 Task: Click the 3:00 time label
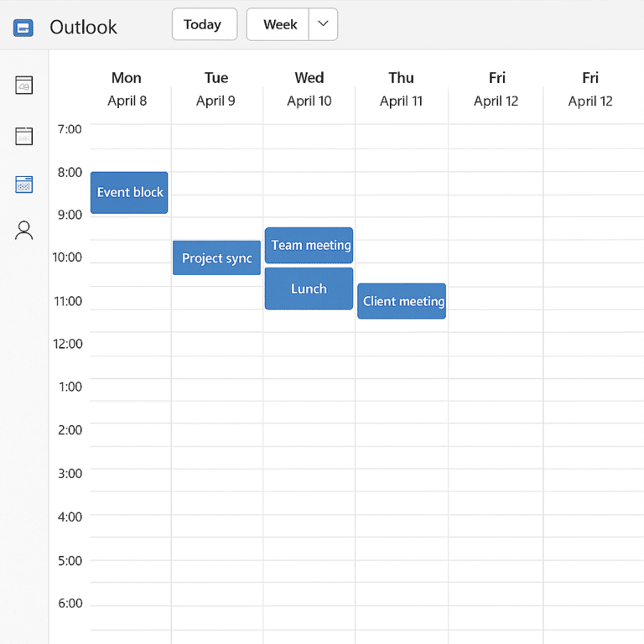point(70,474)
